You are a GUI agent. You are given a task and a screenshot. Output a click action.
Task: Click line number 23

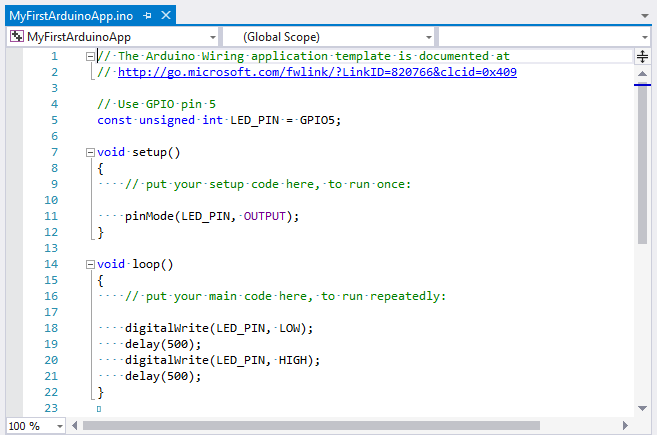(x=51, y=408)
